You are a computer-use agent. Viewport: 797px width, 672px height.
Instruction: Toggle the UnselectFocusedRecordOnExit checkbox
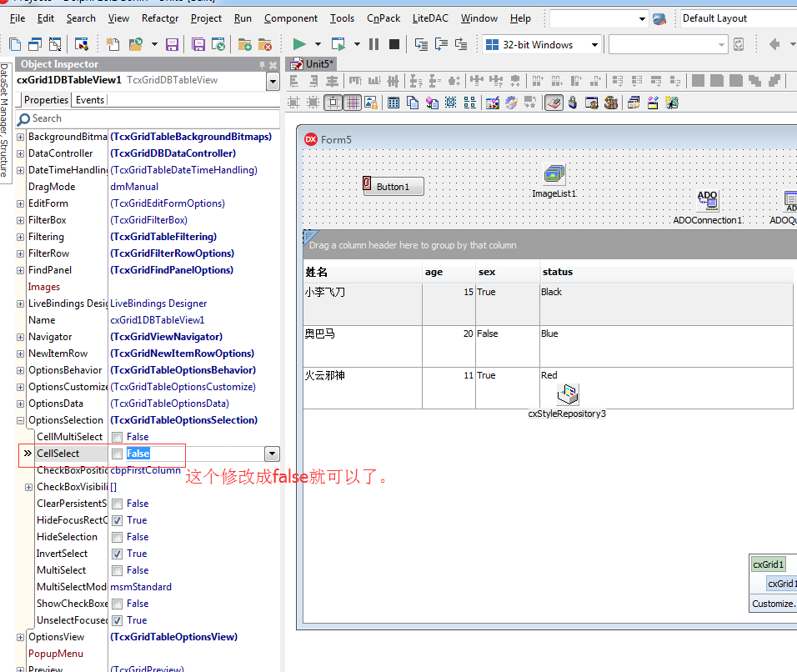pyautogui.click(x=118, y=620)
